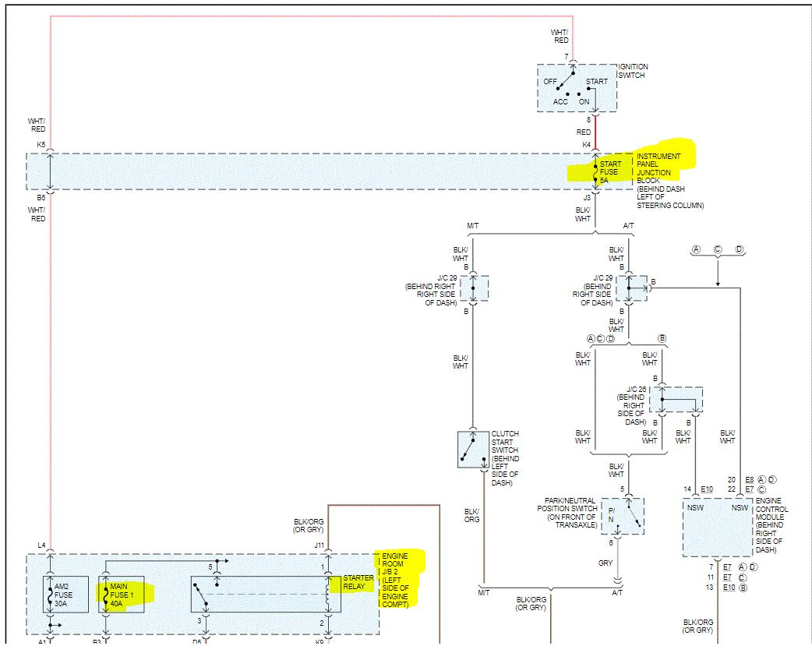Click the BLK/ORG (OR GRY) label next to J11
Screen dimensions: 812x646
pyautogui.click(x=309, y=525)
